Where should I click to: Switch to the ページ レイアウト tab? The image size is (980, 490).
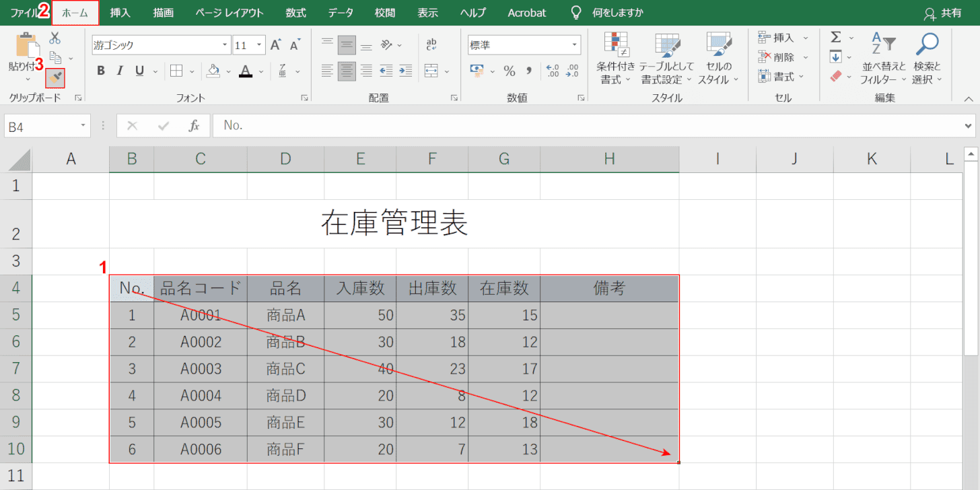click(230, 13)
